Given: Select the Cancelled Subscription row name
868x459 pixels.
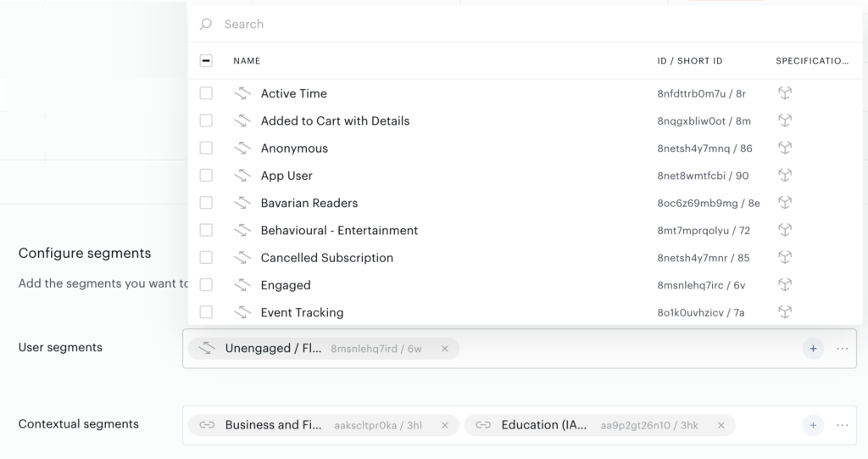Looking at the screenshot, I should pyautogui.click(x=327, y=258).
